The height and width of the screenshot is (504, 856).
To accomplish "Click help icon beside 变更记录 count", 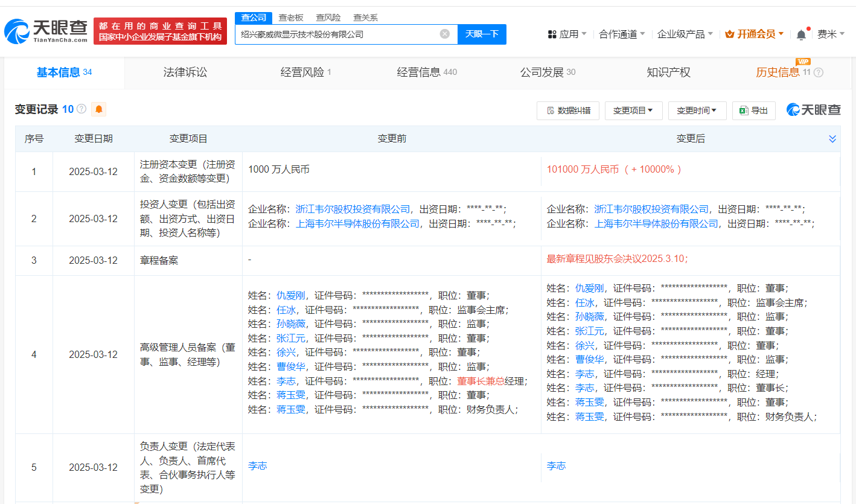I will coord(81,109).
